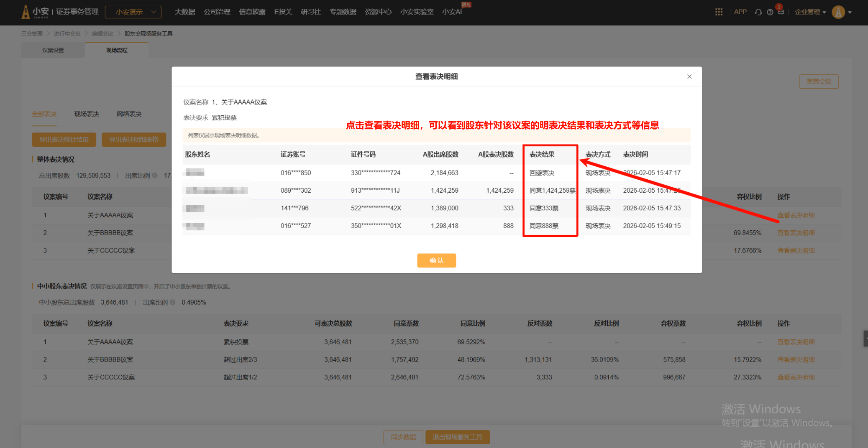Click the user avatar icon

pyautogui.click(x=838, y=12)
